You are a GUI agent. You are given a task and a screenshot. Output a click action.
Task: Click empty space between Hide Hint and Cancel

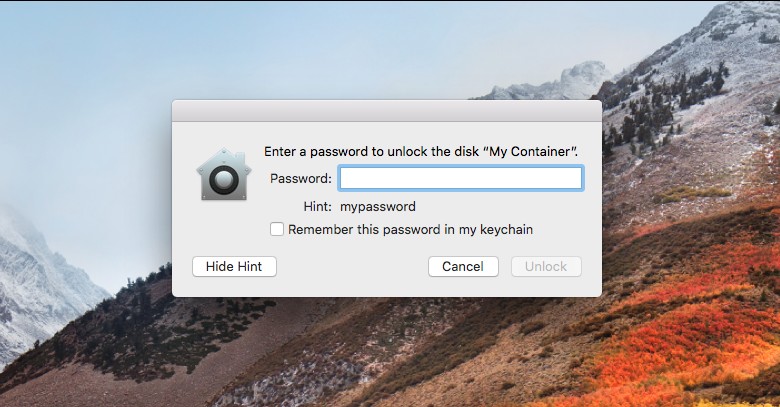click(350, 267)
